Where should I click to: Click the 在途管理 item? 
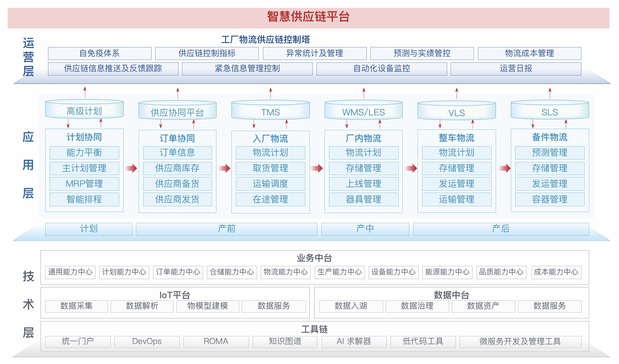[x=270, y=199]
